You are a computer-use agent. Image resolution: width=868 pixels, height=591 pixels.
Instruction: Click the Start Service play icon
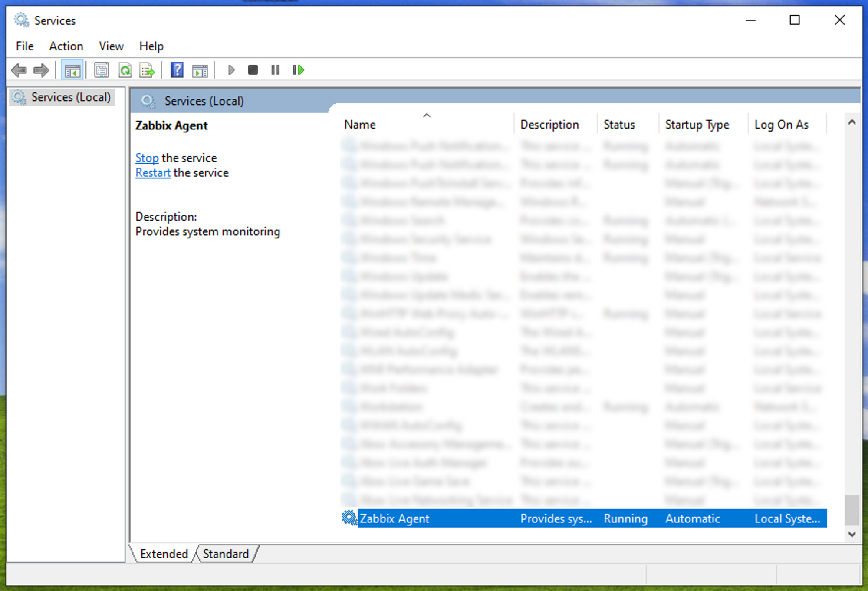tap(231, 70)
